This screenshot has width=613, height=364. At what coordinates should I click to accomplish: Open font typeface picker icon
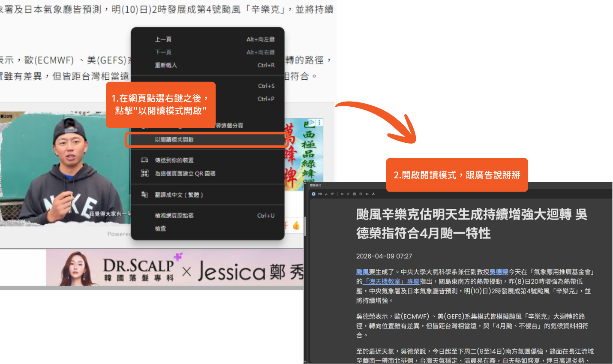tap(355, 194)
